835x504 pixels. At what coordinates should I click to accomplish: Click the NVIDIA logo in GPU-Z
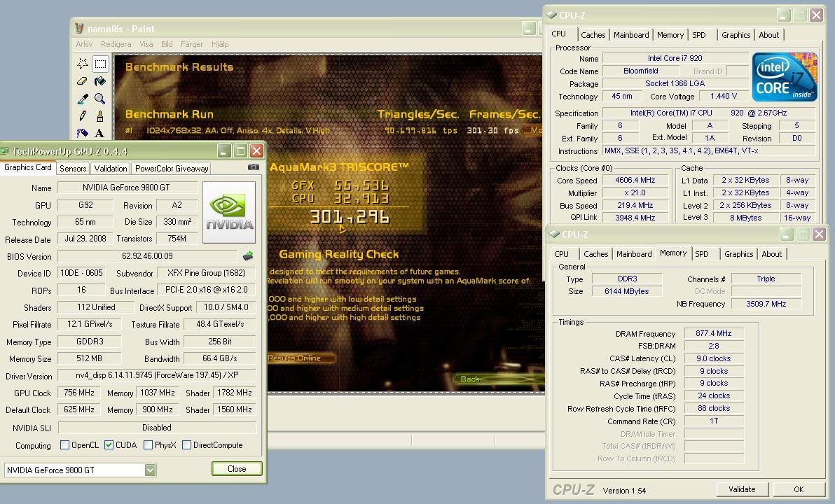[229, 212]
